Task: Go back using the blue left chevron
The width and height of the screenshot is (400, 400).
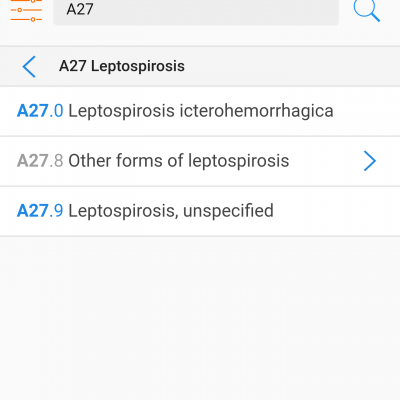Action: pyautogui.click(x=29, y=66)
